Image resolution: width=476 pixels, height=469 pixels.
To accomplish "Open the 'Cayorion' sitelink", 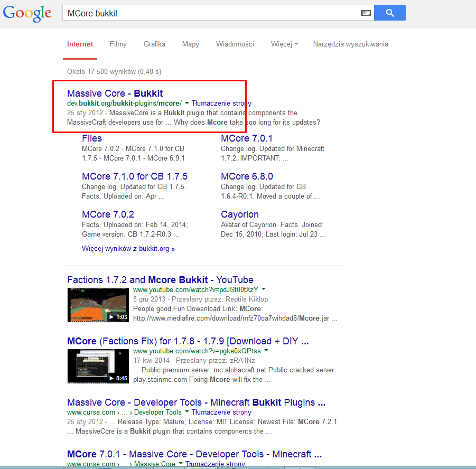I will tap(240, 214).
